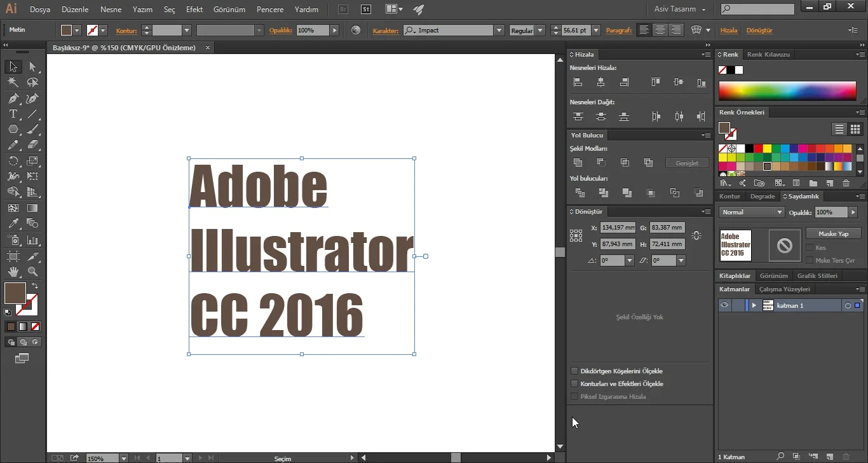Viewport: 868px width, 463px height.
Task: Switch to the Degrade tab
Action: (763, 196)
